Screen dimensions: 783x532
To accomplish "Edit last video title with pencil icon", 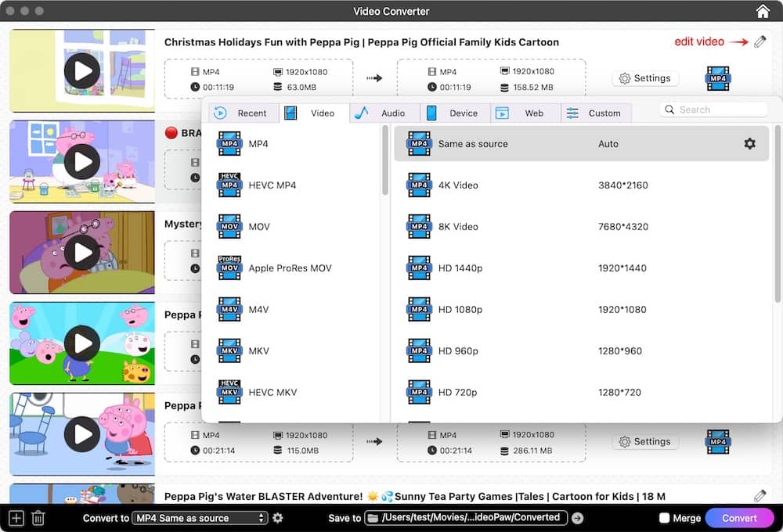I will tap(760, 496).
